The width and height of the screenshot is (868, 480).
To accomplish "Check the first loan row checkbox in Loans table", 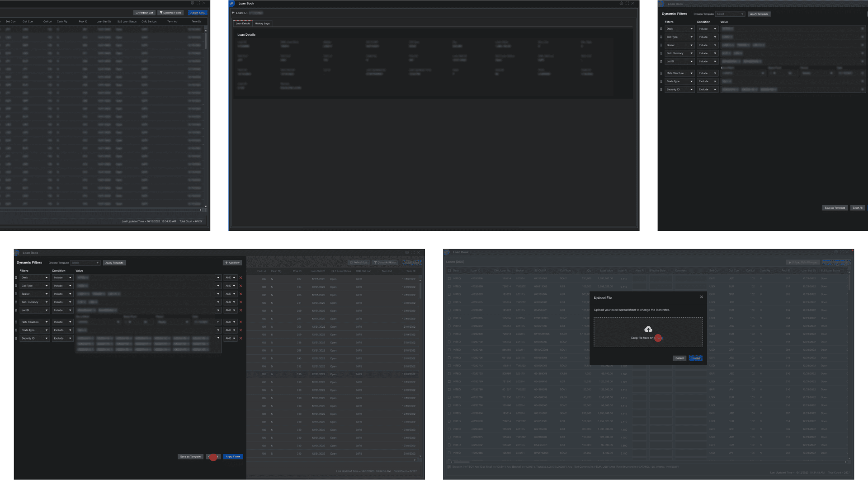I will point(449,278).
